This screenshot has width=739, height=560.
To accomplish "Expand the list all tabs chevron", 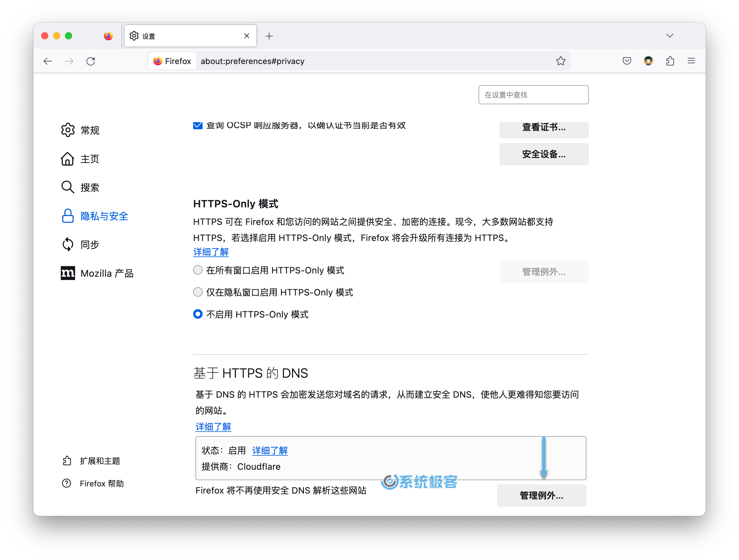I will pos(670,36).
